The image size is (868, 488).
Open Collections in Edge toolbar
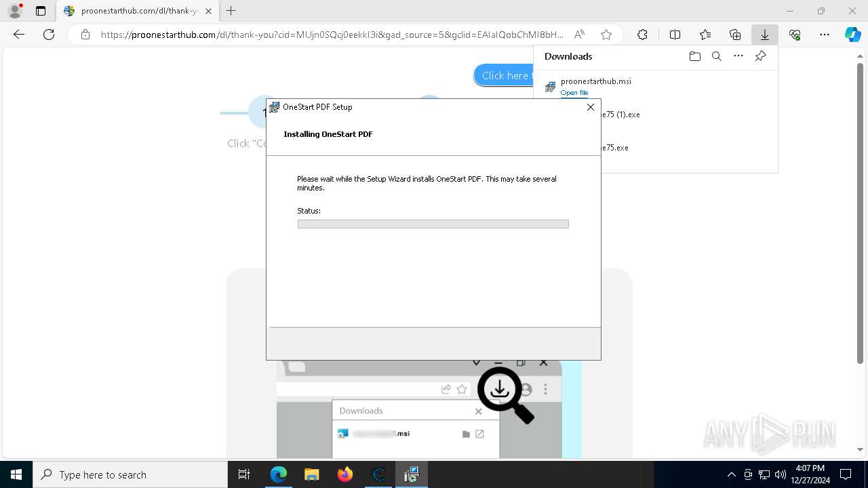tap(735, 35)
